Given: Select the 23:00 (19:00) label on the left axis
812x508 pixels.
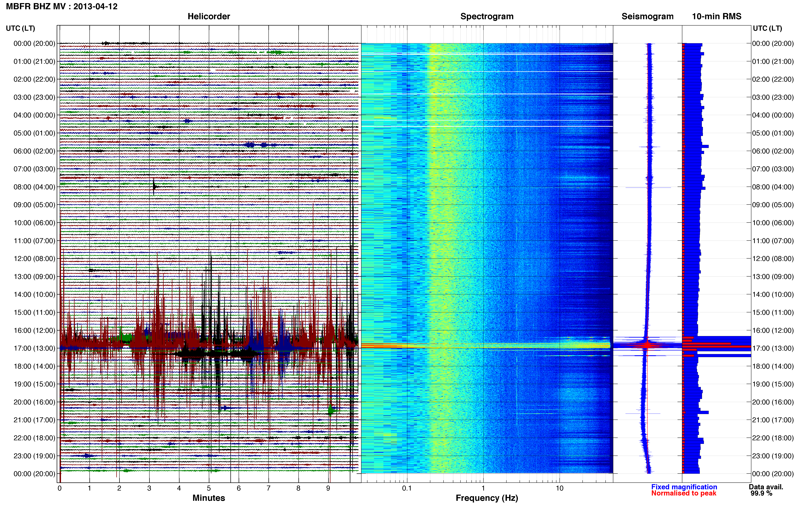Looking at the screenshot, I should click(34, 456).
